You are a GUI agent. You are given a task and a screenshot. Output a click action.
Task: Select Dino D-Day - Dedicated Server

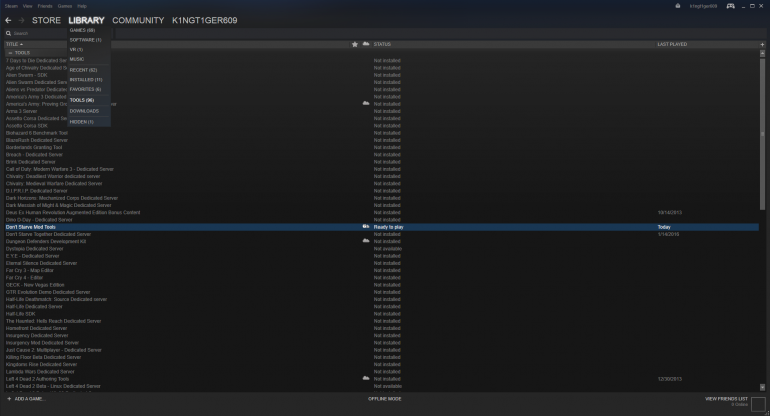pyautogui.click(x=39, y=220)
